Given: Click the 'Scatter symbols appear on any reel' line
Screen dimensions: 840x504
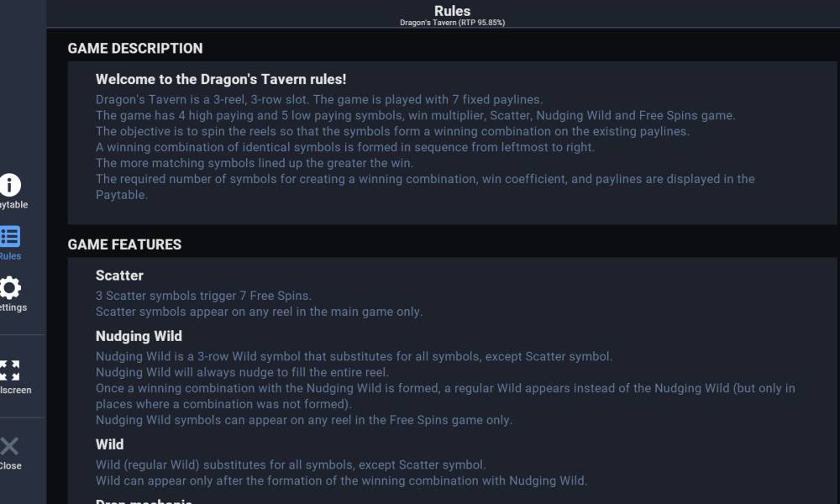Looking at the screenshot, I should (x=259, y=312).
